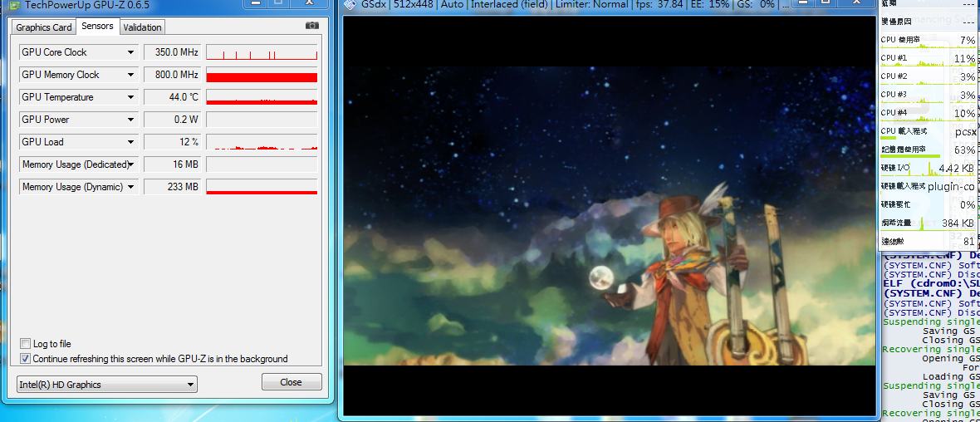
Task: Open the GPU-Z title bar application icon menu
Action: (x=13, y=4)
